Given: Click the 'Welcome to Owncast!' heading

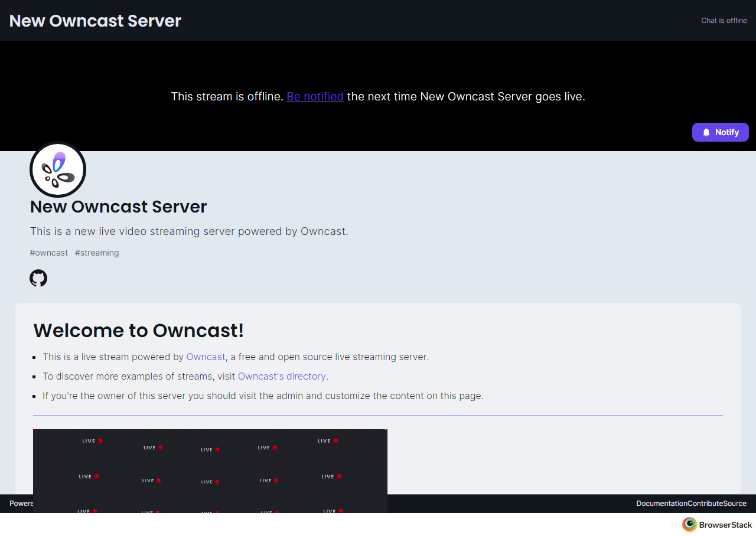Looking at the screenshot, I should tap(138, 331).
